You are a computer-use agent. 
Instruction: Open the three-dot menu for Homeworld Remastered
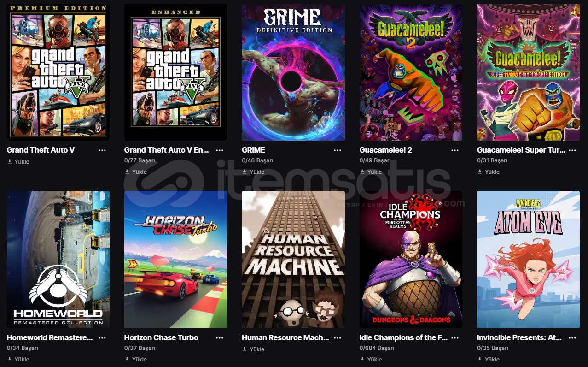click(x=102, y=338)
